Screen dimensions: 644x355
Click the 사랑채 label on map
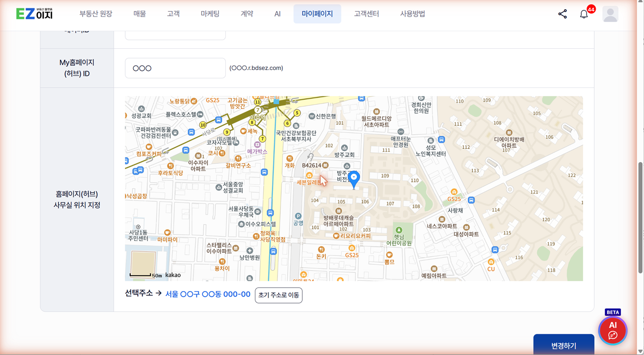455,210
